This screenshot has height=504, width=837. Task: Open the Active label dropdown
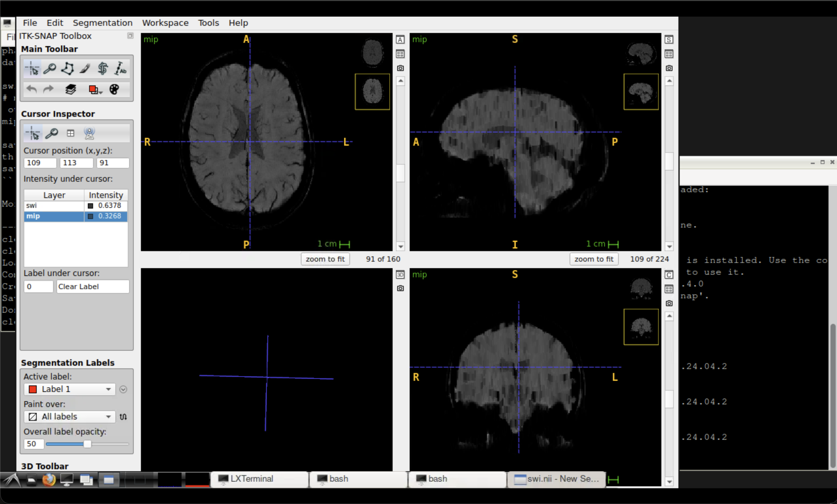[70, 389]
